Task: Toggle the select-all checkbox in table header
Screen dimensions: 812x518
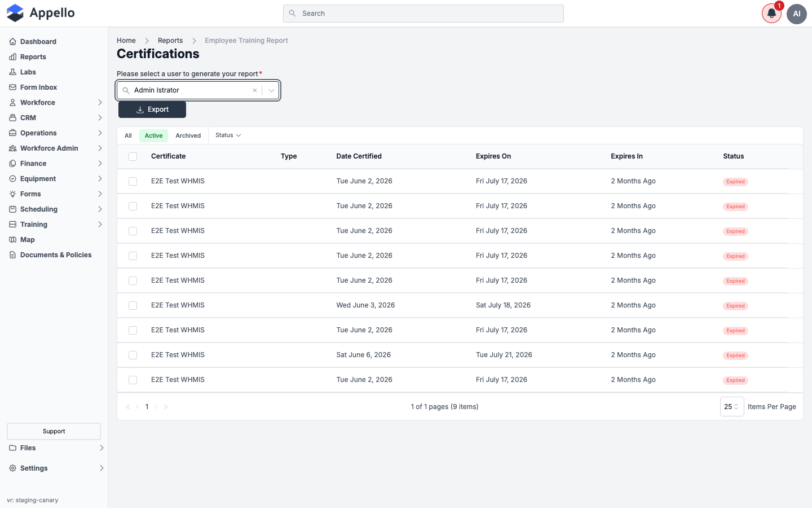Action: (x=133, y=157)
